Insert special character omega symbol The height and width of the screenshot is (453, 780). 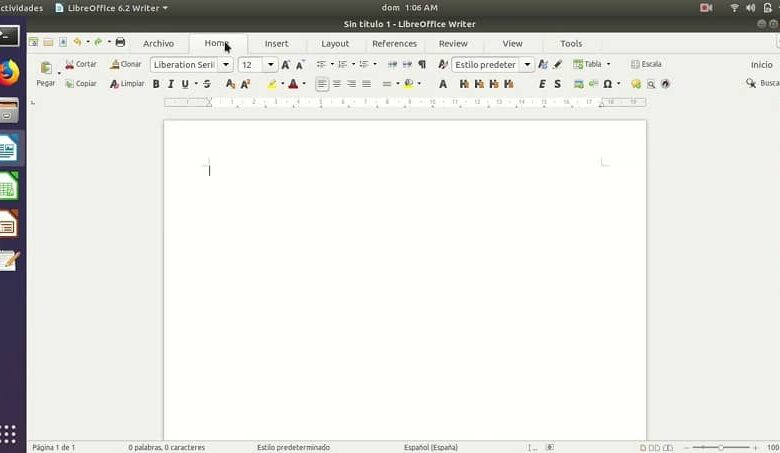pyautogui.click(x=607, y=84)
